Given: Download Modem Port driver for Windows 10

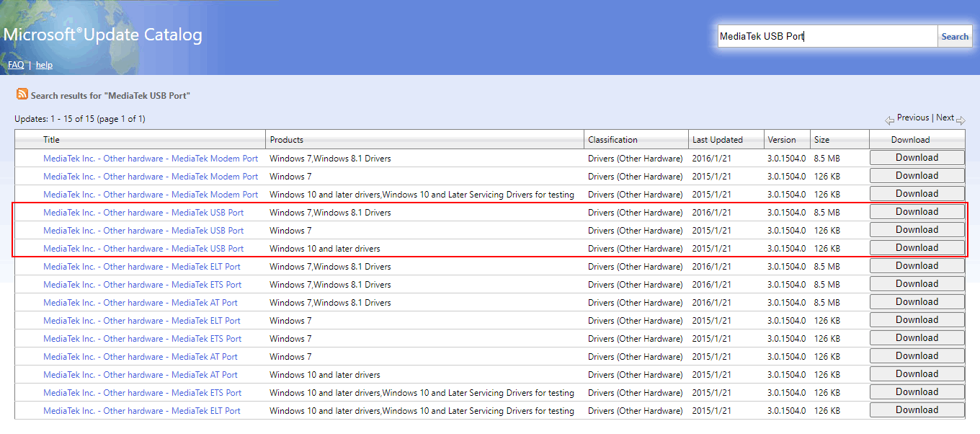Looking at the screenshot, I should click(917, 194).
